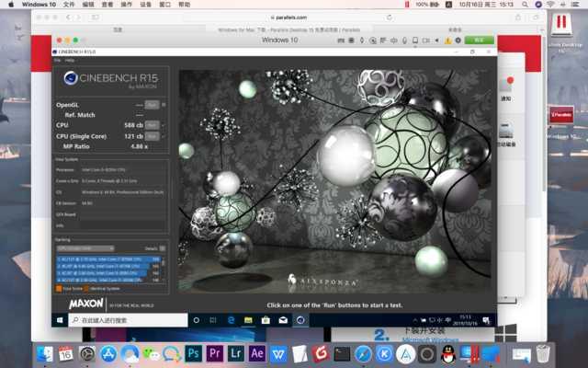Open Trash in the Dock
This screenshot has width=588, height=368.
pyautogui.click(x=543, y=353)
